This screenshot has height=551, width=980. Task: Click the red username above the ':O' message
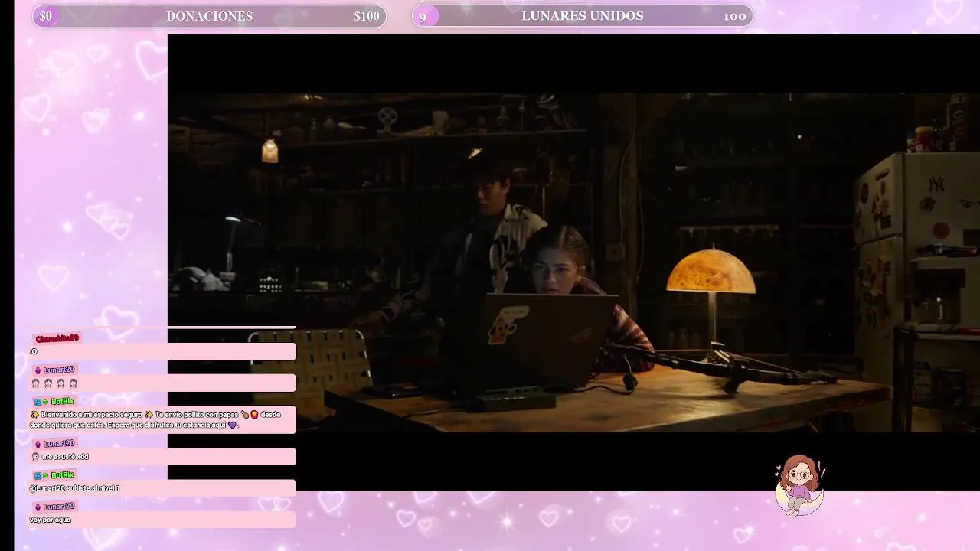pyautogui.click(x=57, y=338)
